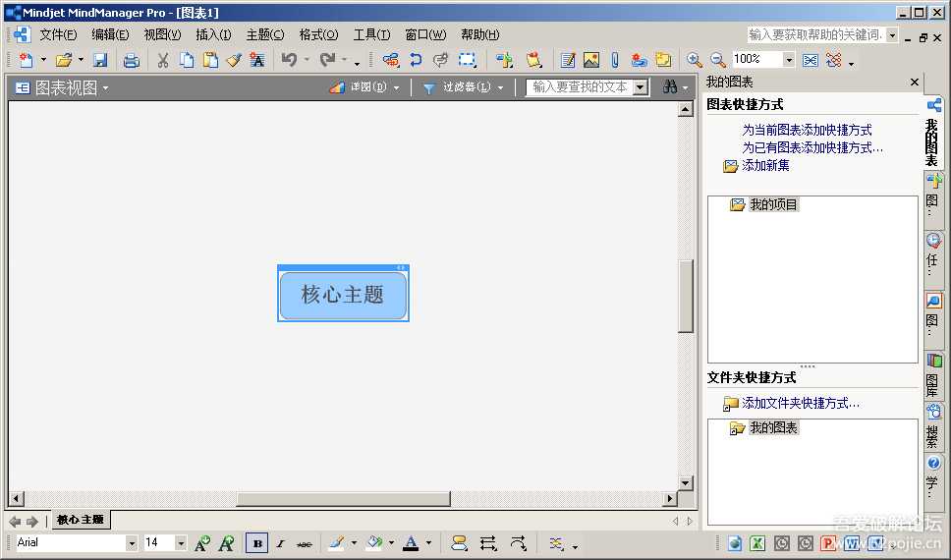This screenshot has height=560, width=951.
Task: Click the 为当前图表添加快捷方式 link
Action: [x=807, y=130]
